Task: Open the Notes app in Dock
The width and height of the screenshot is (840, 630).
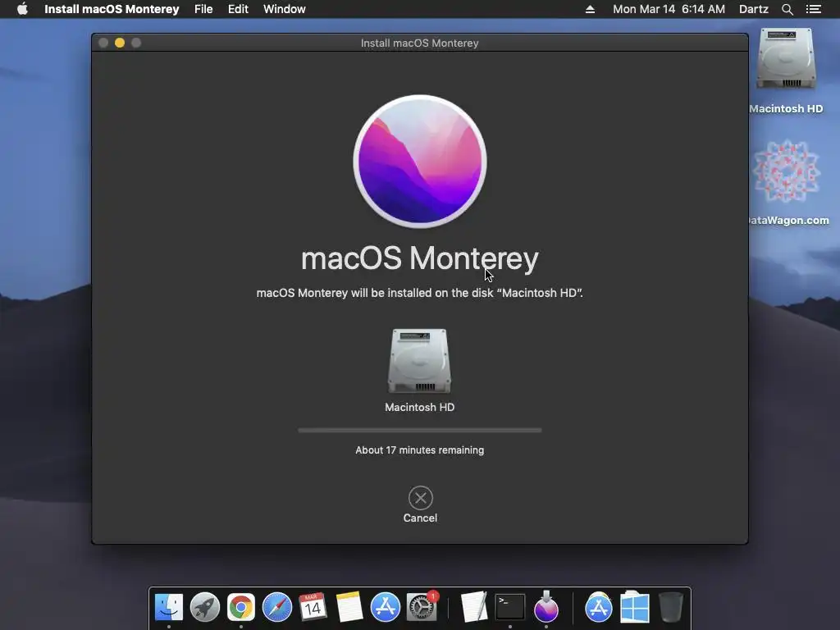Action: click(x=349, y=607)
